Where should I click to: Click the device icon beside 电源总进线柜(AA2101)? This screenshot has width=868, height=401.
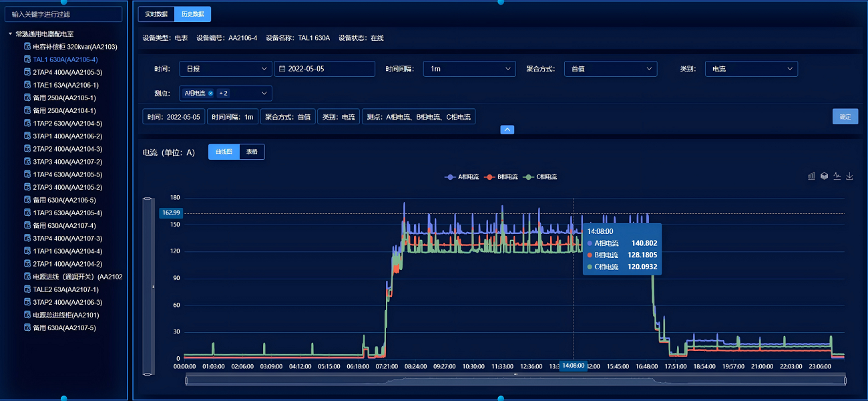point(27,315)
